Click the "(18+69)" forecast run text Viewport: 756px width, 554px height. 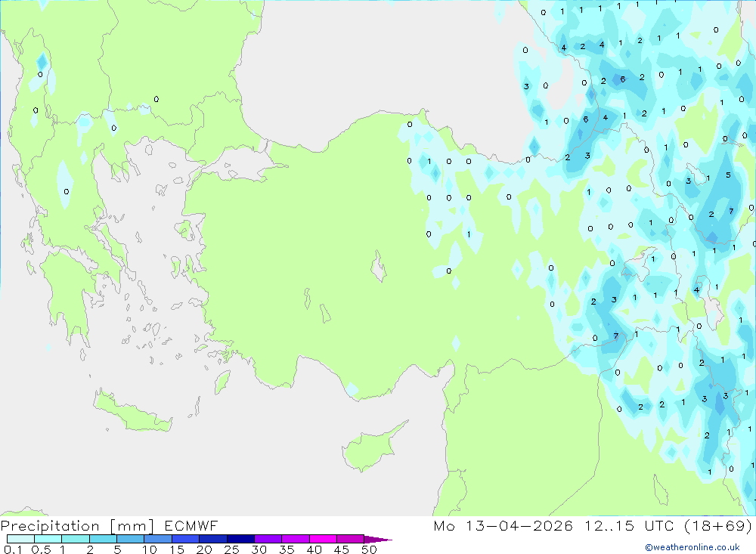pos(718,526)
